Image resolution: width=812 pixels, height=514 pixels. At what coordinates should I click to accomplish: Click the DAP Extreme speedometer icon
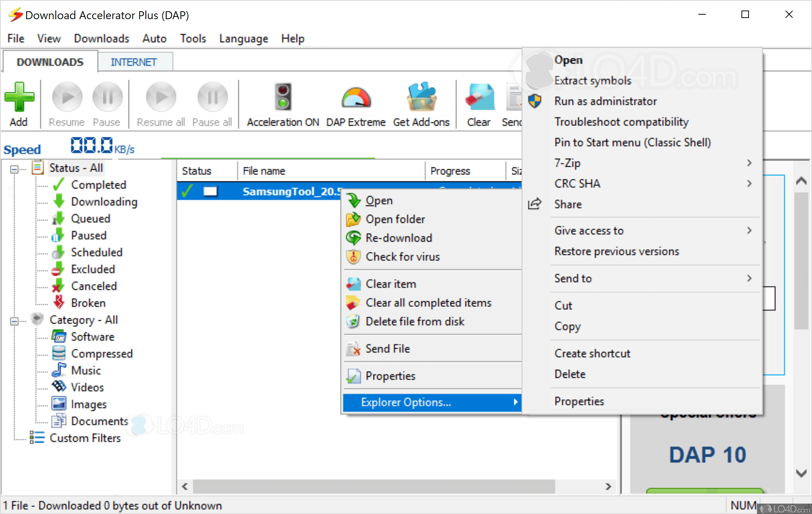(x=355, y=98)
